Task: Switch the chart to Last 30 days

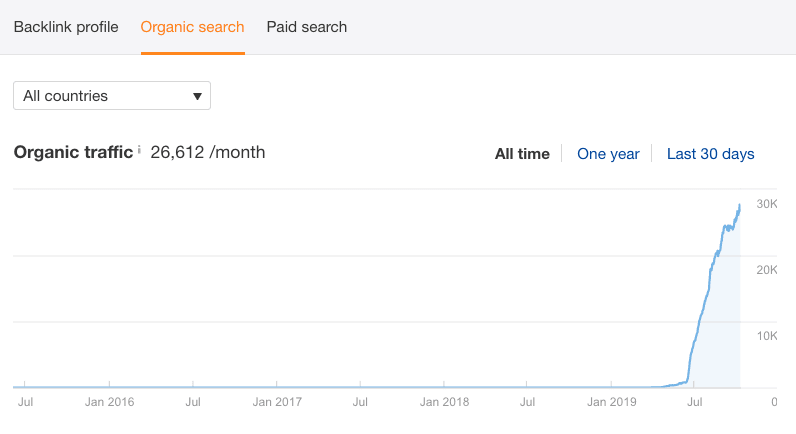Action: pyautogui.click(x=710, y=154)
